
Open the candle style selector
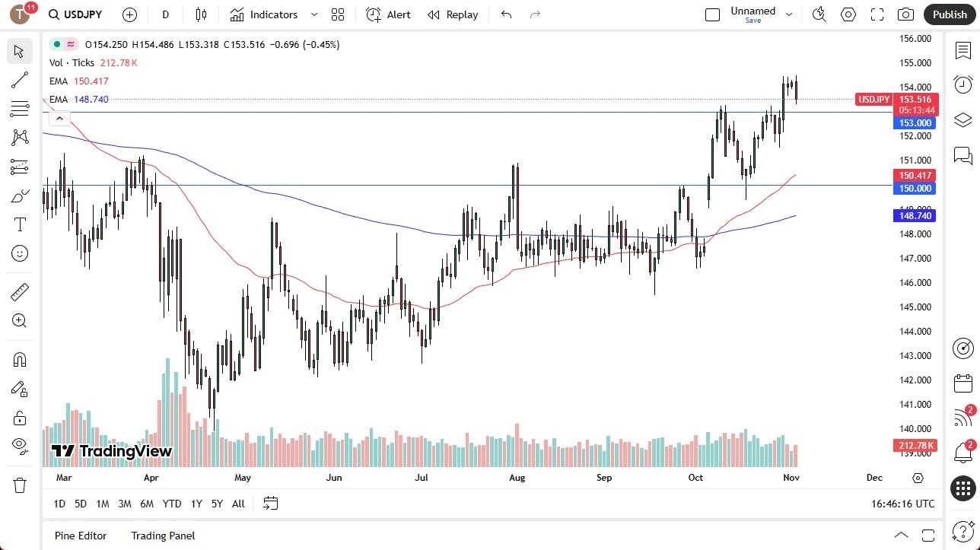[200, 14]
